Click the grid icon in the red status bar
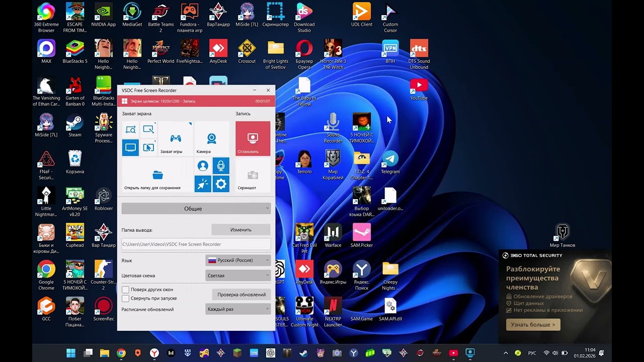The image size is (644, 362). pyautogui.click(x=125, y=101)
